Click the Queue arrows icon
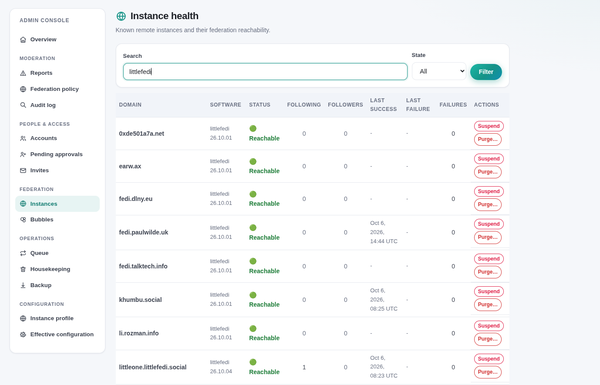The image size is (600, 385). (23, 253)
